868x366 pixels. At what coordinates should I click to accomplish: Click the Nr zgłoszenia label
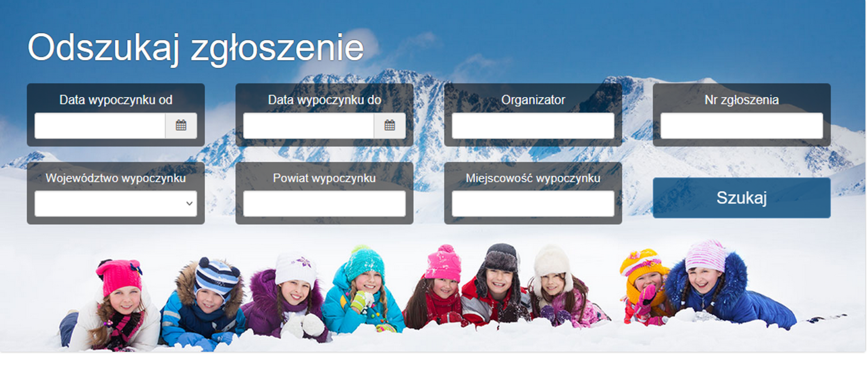tap(741, 100)
